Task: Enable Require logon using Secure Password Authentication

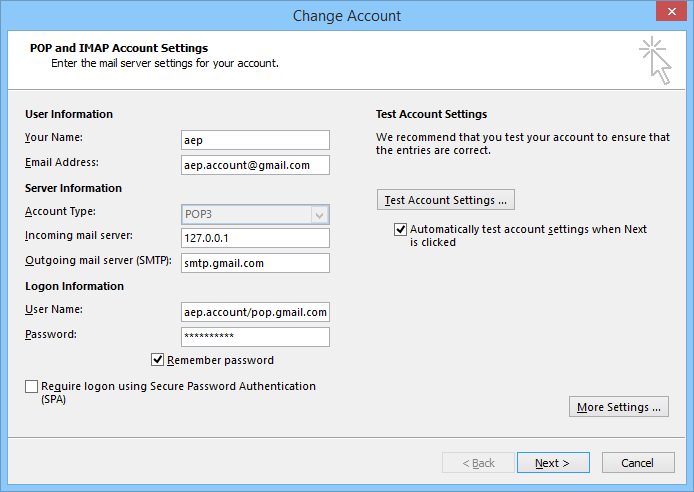Action: pos(31,386)
